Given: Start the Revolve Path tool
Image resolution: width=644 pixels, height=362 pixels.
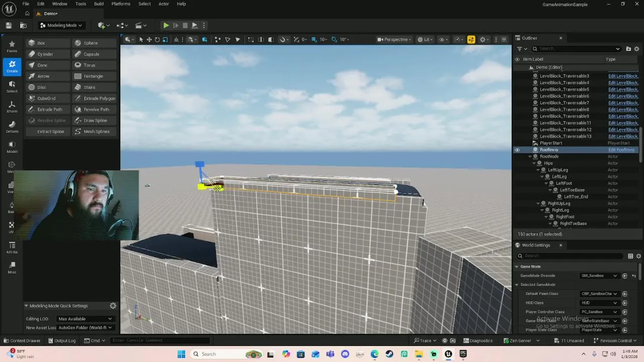Looking at the screenshot, I should 95,110.
